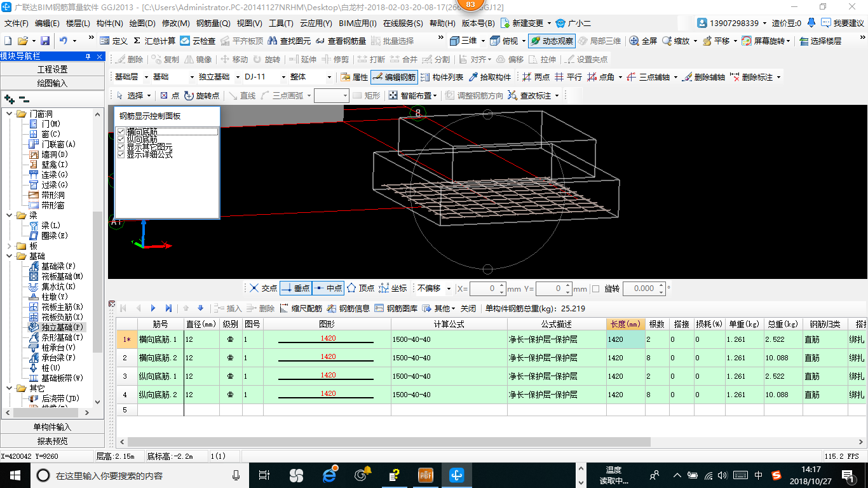This screenshot has height=488, width=868.
Task: Click the 报表预览 button
Action: pyautogui.click(x=52, y=441)
